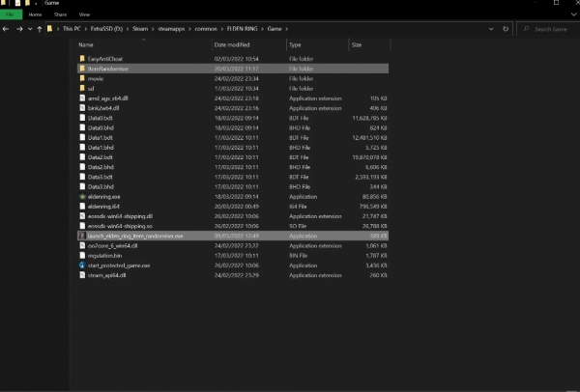Click chevron after ELDEN RING breadcrumb
The image size is (580, 392).
pos(262,29)
